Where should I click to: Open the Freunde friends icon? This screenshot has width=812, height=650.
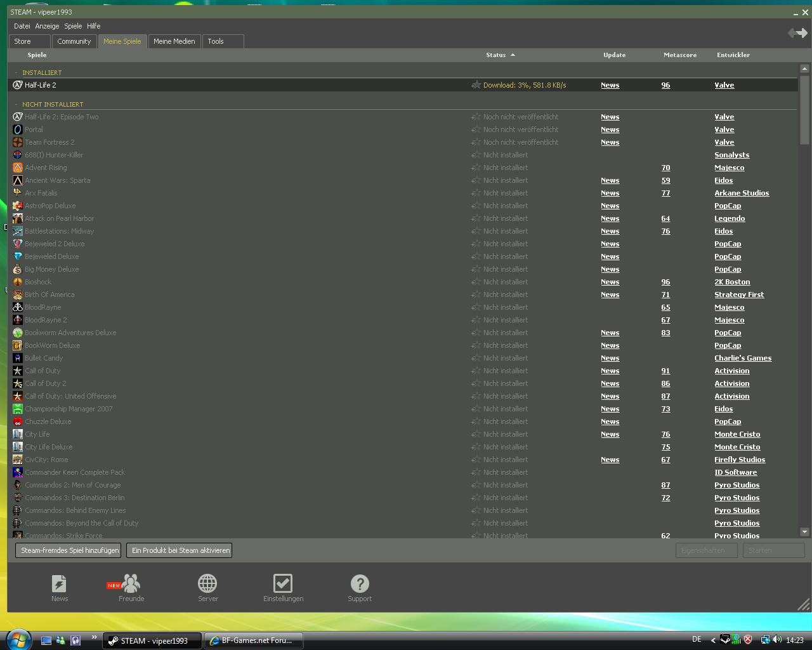pos(131,583)
